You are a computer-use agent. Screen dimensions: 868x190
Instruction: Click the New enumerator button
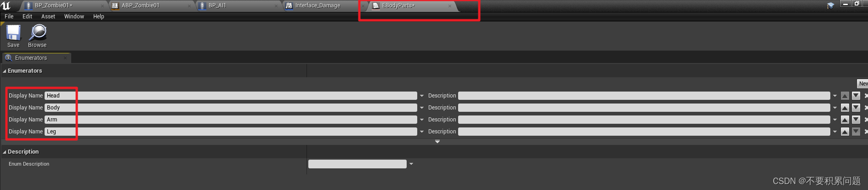(863, 84)
